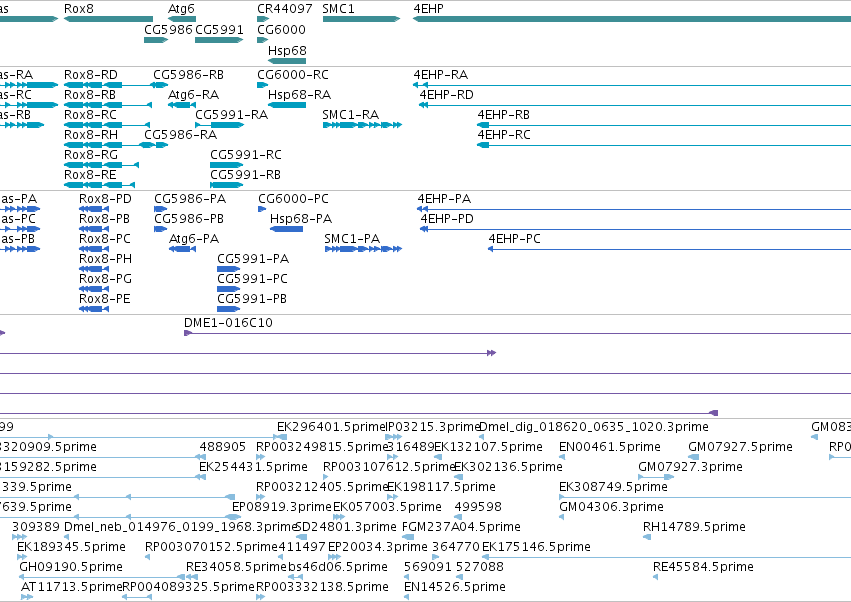This screenshot has width=851, height=602.
Task: Select the Rox8-RB transcript label
Action: (90, 94)
